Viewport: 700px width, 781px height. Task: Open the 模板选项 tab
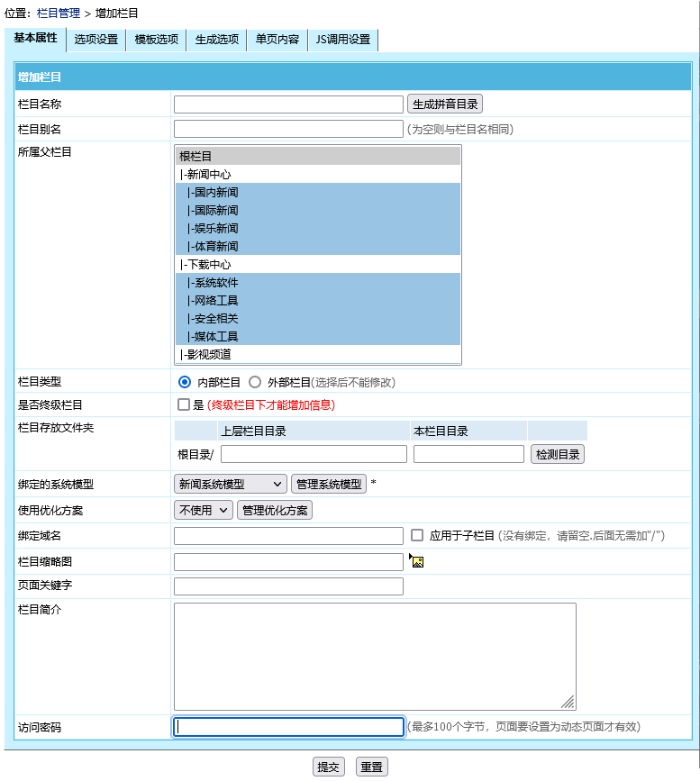157,40
